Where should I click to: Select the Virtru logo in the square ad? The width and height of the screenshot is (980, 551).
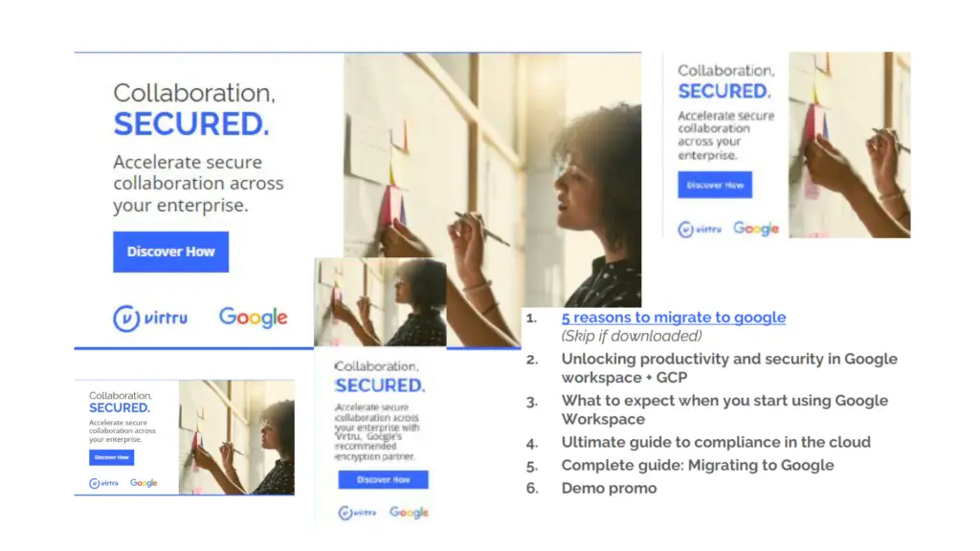click(x=700, y=230)
